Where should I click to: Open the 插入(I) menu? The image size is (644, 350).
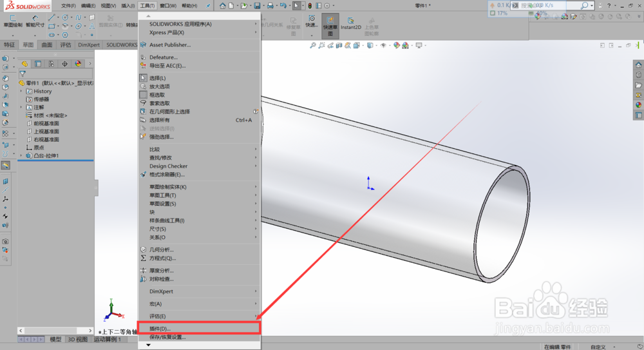128,6
